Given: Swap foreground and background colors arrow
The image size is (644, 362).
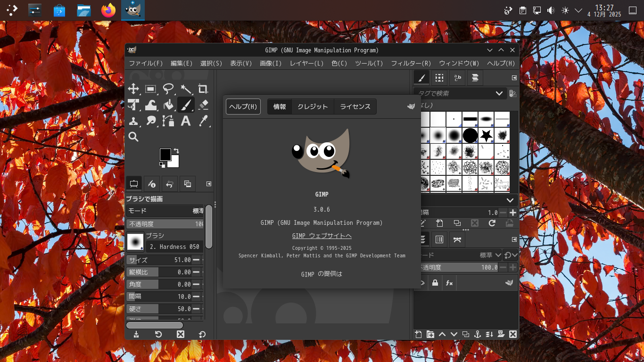Looking at the screenshot, I should coord(176,151).
